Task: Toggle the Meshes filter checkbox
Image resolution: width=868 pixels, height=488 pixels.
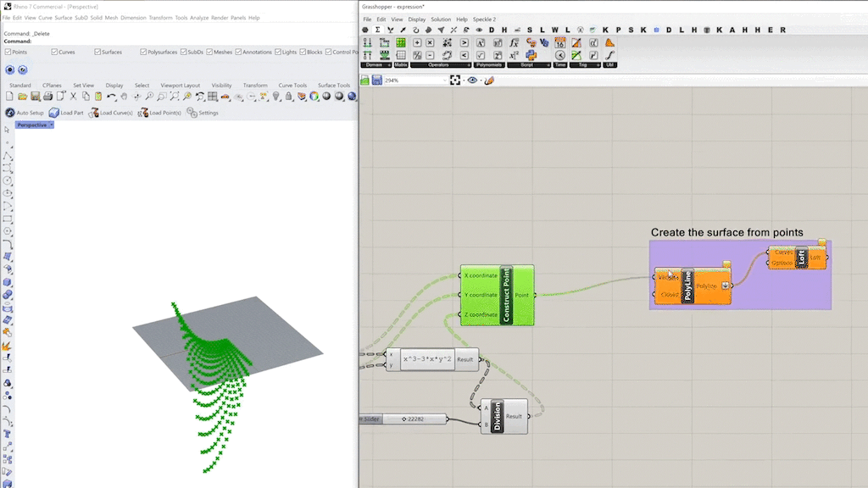Action: click(x=209, y=52)
